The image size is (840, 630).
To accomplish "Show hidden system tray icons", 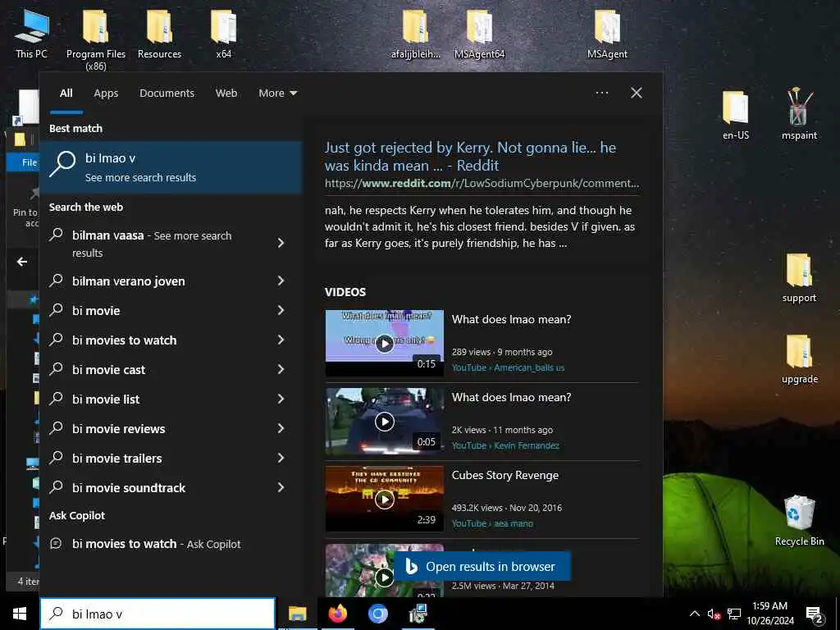I will tap(694, 614).
